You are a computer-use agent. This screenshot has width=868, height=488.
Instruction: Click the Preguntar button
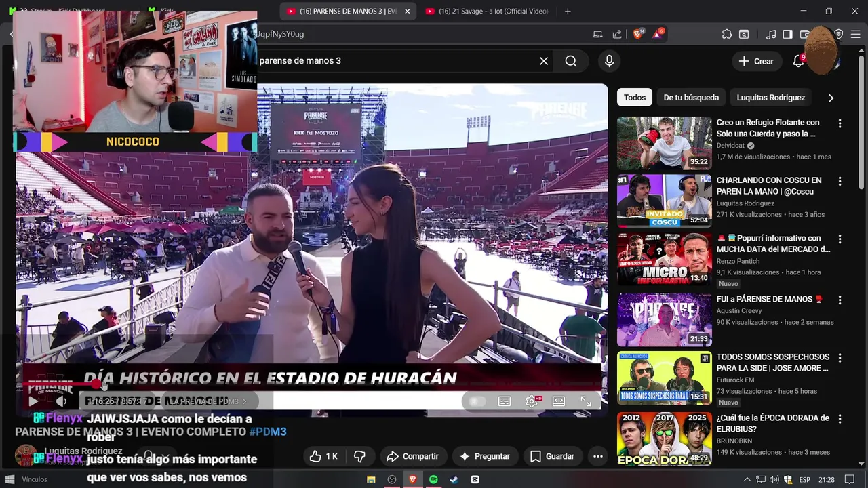(484, 456)
